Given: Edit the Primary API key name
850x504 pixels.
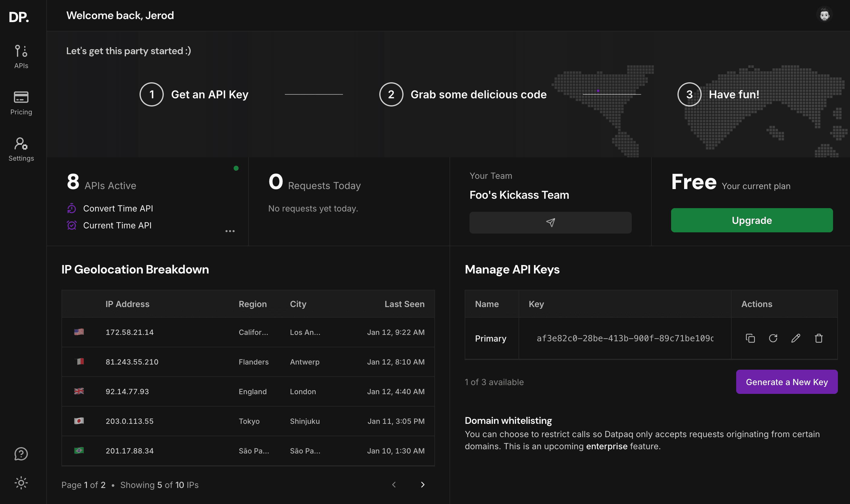Looking at the screenshot, I should coord(796,338).
